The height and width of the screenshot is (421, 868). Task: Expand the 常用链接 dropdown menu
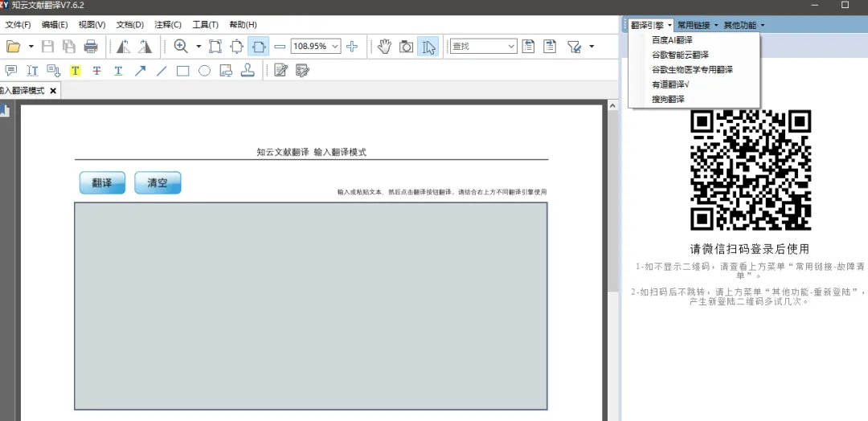(698, 25)
